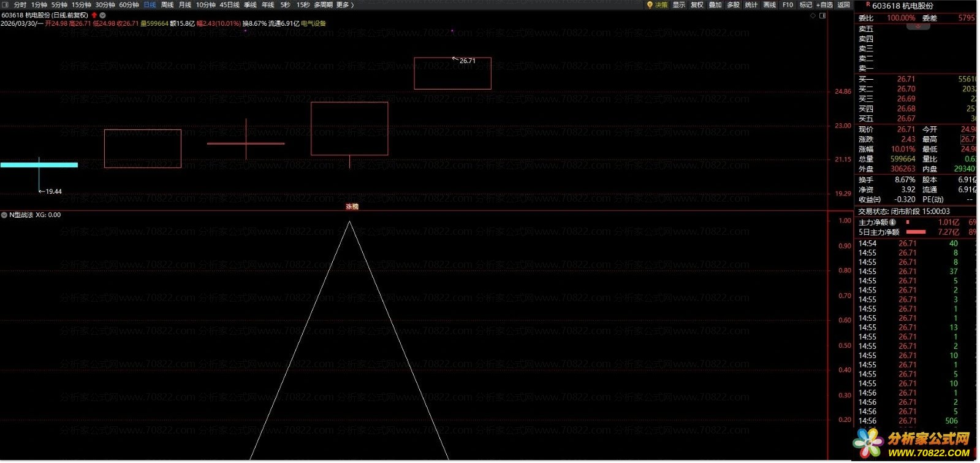Select the 5秒 period tab
This screenshot has height=463, width=980.
286,5
